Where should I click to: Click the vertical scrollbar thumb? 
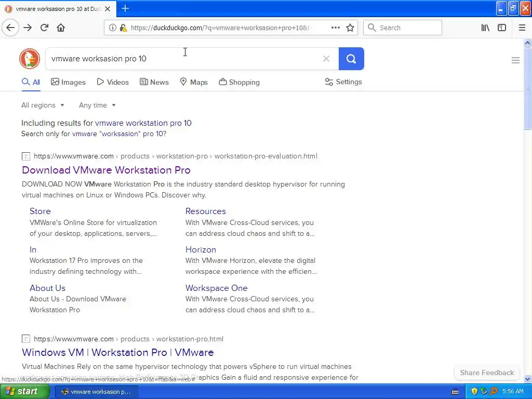[527, 88]
